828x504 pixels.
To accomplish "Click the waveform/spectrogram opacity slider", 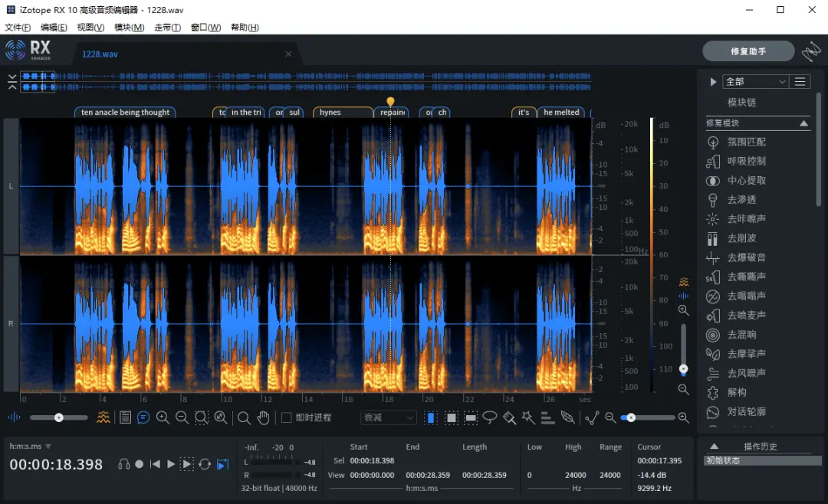I will [58, 417].
